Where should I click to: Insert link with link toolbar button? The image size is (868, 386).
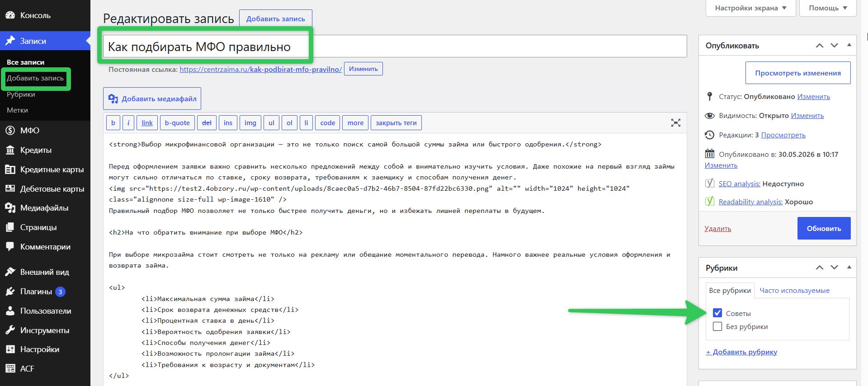147,122
